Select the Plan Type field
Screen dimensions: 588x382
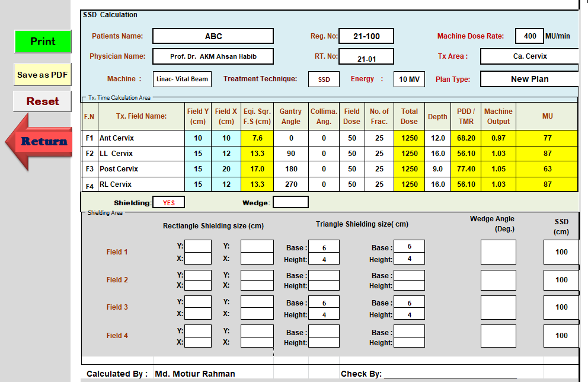pos(529,79)
